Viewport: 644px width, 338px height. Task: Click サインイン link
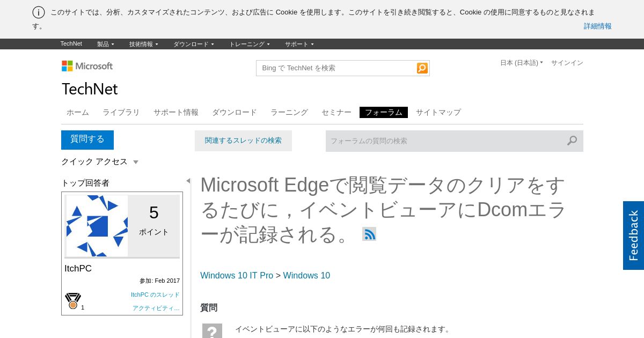[x=567, y=63]
